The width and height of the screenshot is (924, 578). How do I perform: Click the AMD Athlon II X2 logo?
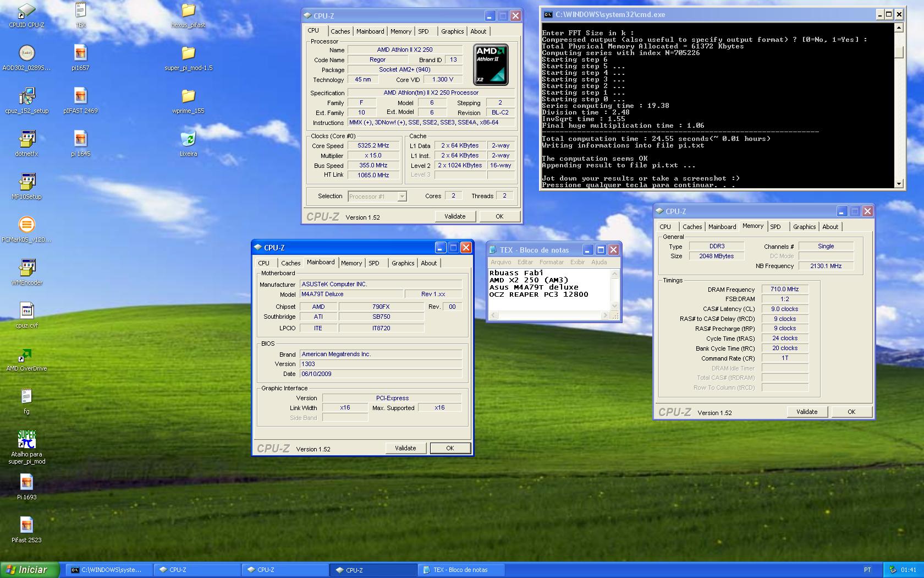[x=491, y=64]
